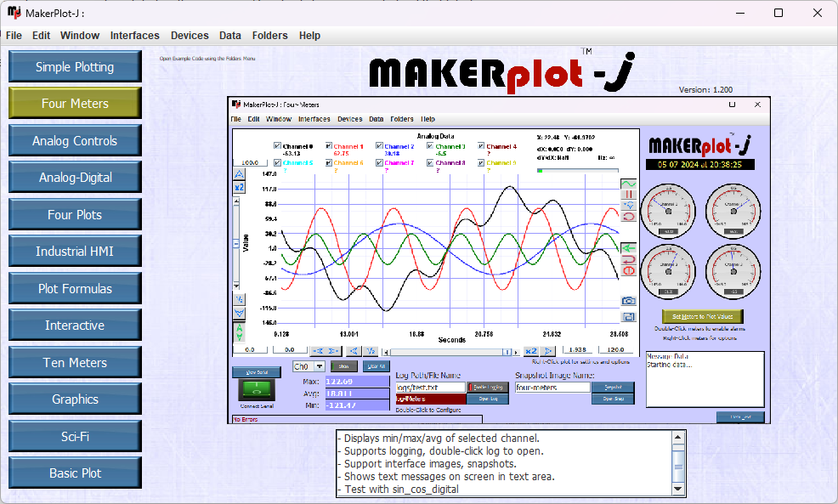Screen dimensions: 838x504
Task: Click the Max value 122.69 readout
Action: [x=357, y=381]
